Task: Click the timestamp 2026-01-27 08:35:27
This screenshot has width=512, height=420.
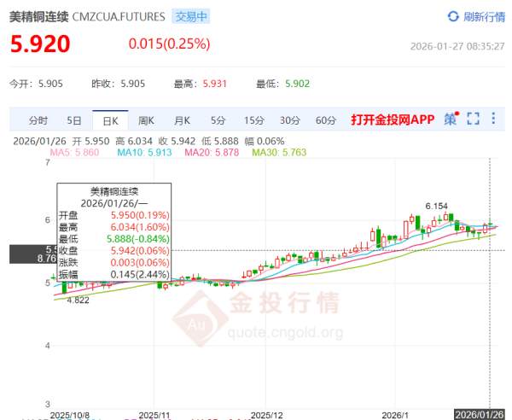Action: coord(457,46)
